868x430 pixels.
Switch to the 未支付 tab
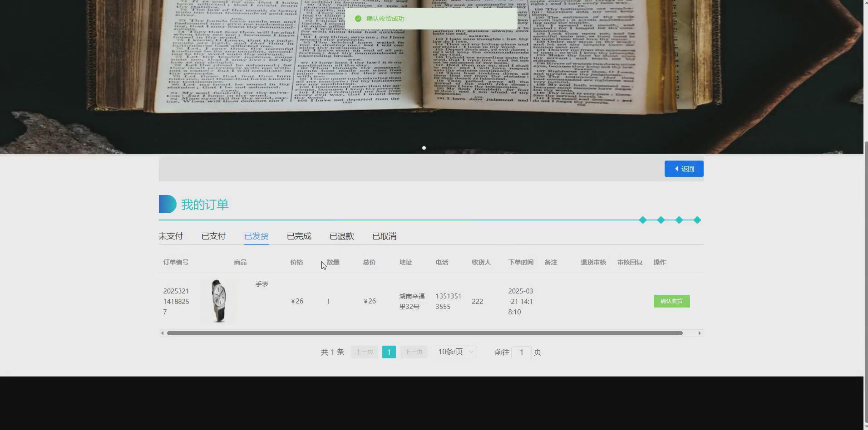tap(171, 236)
